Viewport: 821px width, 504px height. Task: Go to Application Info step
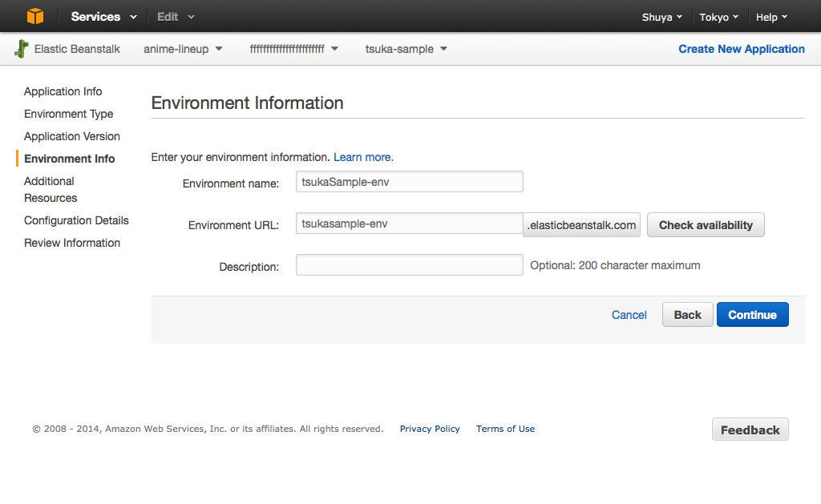(x=63, y=91)
